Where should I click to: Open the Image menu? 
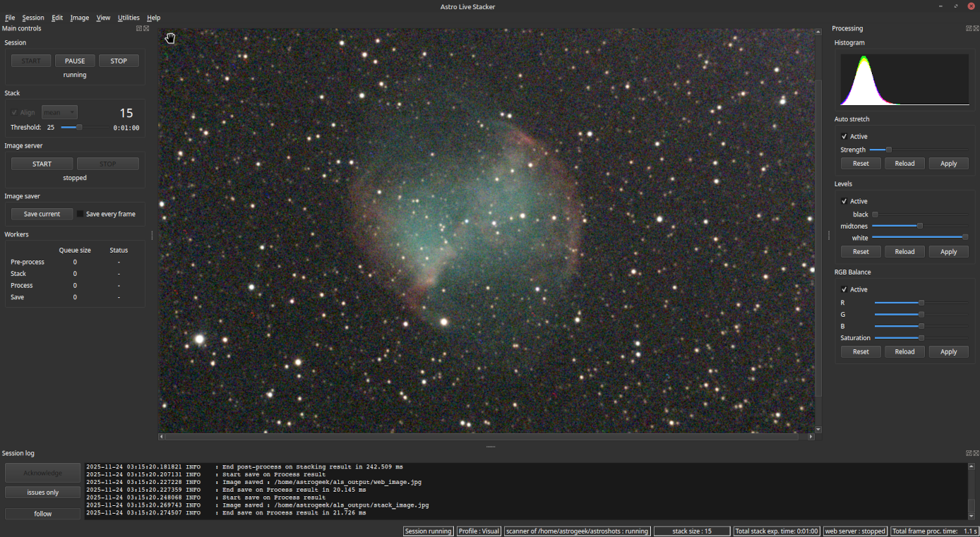point(79,18)
